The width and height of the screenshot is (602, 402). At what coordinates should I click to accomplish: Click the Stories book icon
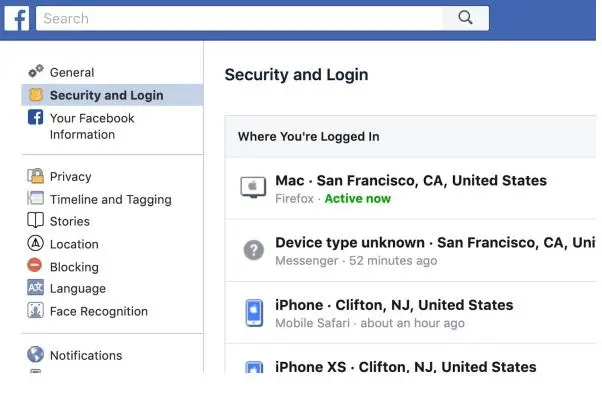point(36,221)
